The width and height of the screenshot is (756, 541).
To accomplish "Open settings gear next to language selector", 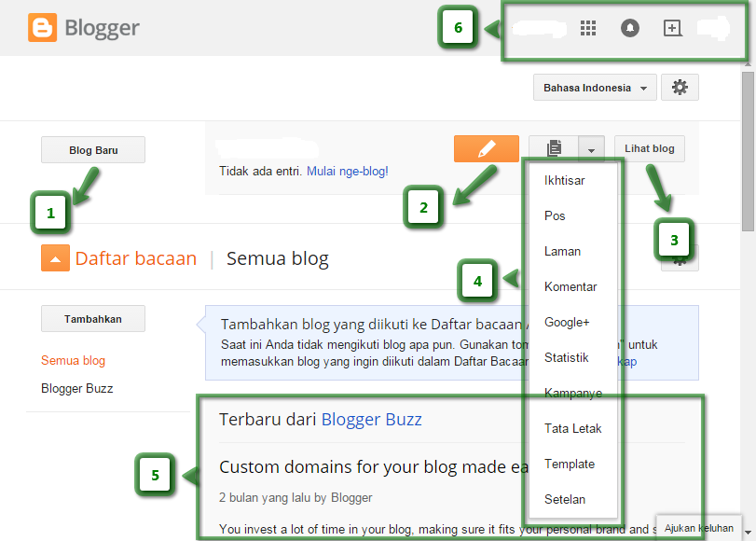I will click(680, 88).
